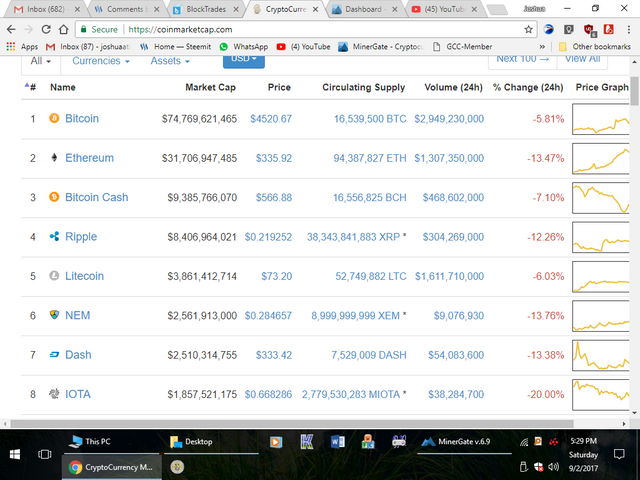Click the View All button
The width and height of the screenshot is (640, 480).
tap(582, 61)
